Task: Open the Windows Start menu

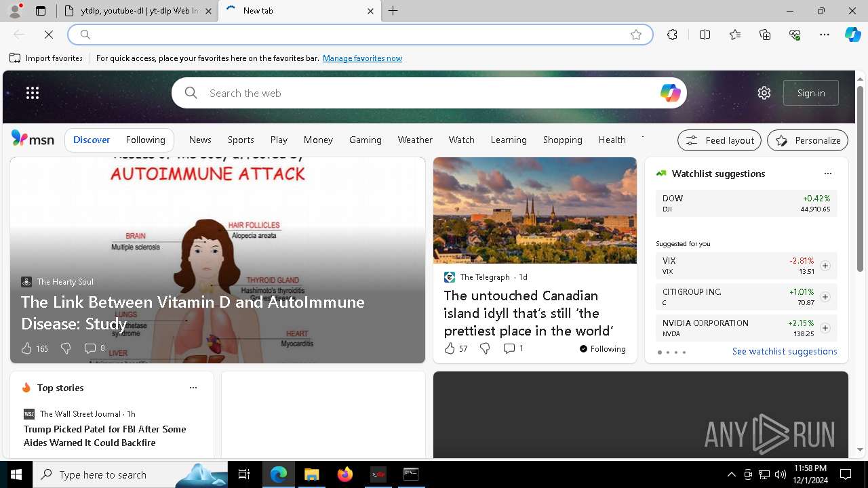Action: 16,474
